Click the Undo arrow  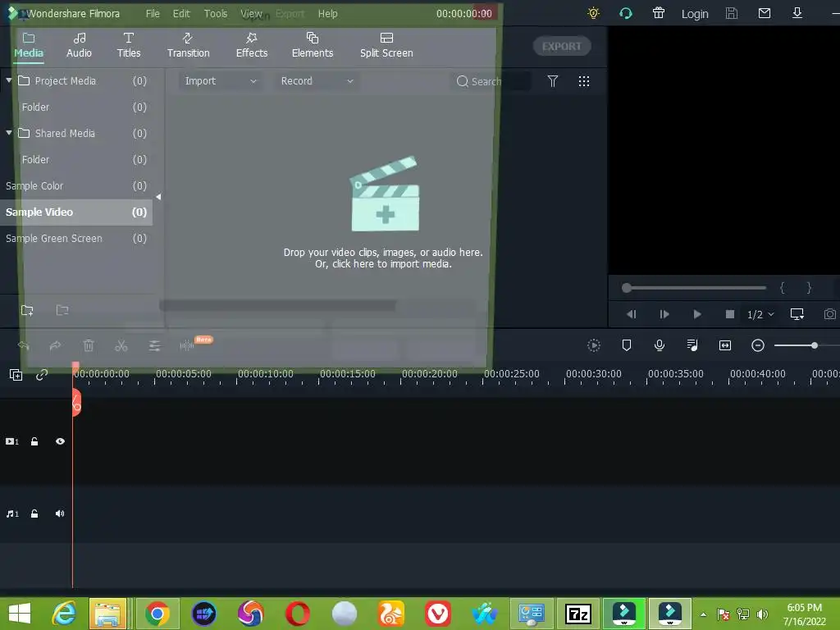click(23, 346)
